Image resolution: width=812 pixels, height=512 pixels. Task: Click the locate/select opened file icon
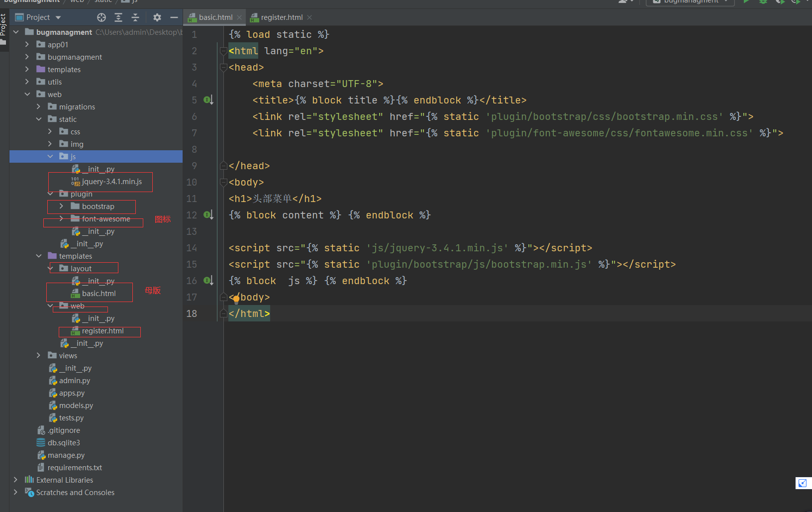(101, 17)
